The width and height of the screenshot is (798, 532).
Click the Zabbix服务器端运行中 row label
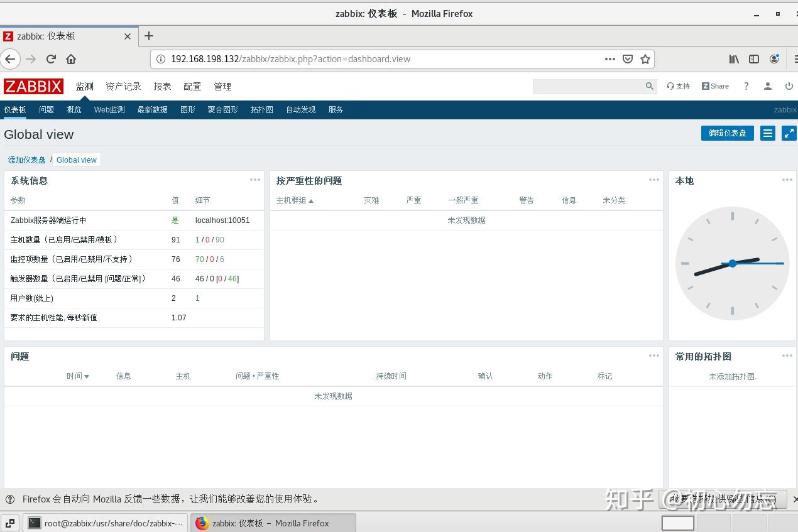48,220
